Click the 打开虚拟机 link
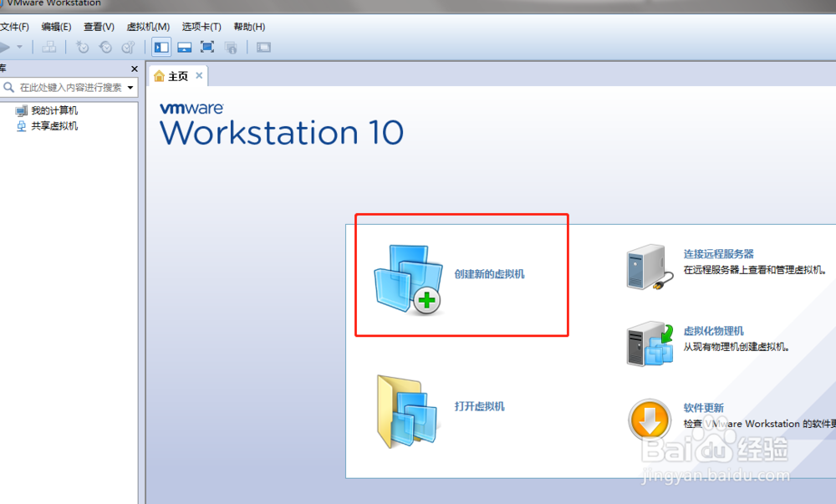836x504 pixels. pyautogui.click(x=479, y=406)
